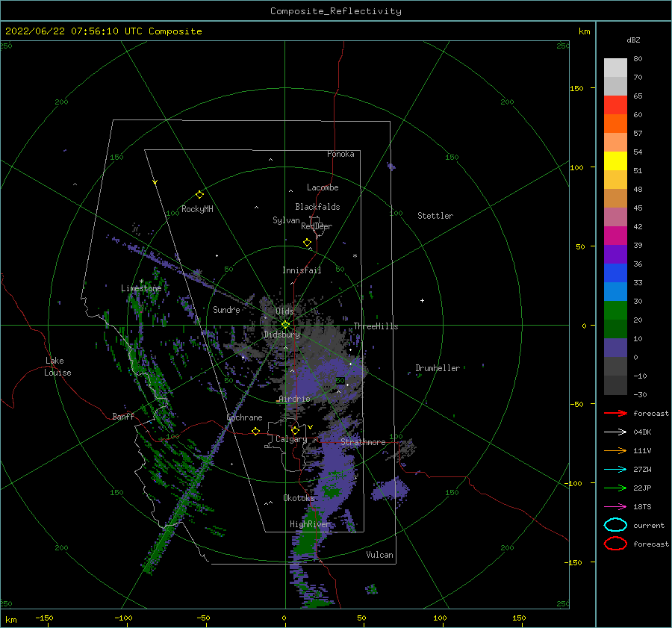Image resolution: width=672 pixels, height=628 pixels.
Task: Click the Stettler city label
Action: click(x=435, y=216)
